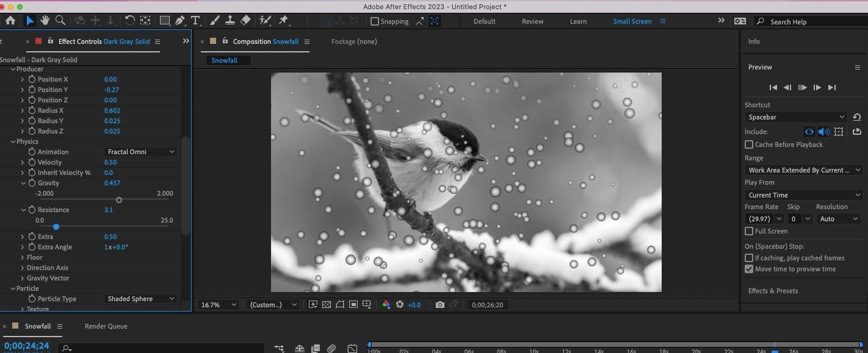
Task: Select the Puppet Pin tool
Action: [x=283, y=21]
